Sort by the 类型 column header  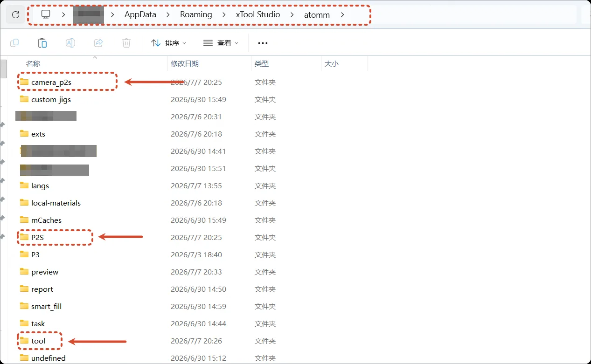click(x=262, y=64)
